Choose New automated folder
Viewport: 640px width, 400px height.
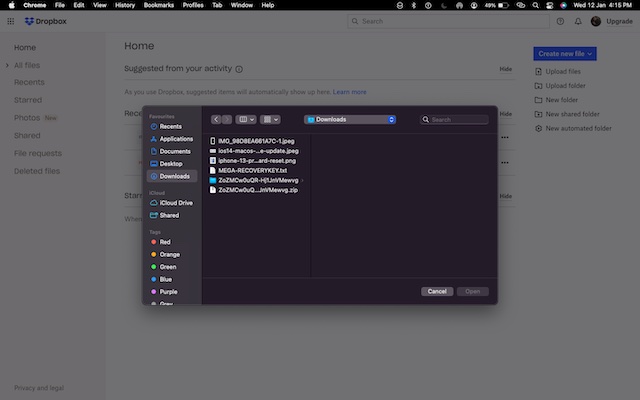click(573, 128)
